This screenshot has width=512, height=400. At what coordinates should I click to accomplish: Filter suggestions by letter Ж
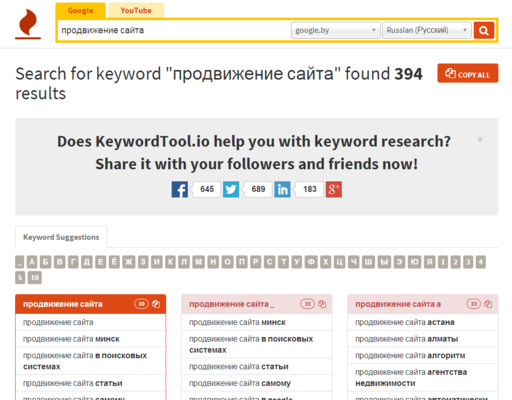click(129, 262)
